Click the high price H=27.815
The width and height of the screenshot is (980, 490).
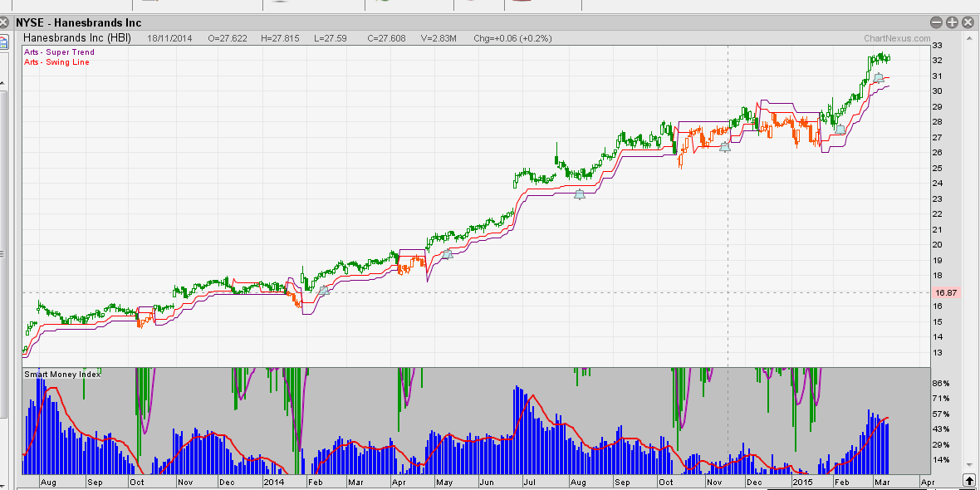281,38
